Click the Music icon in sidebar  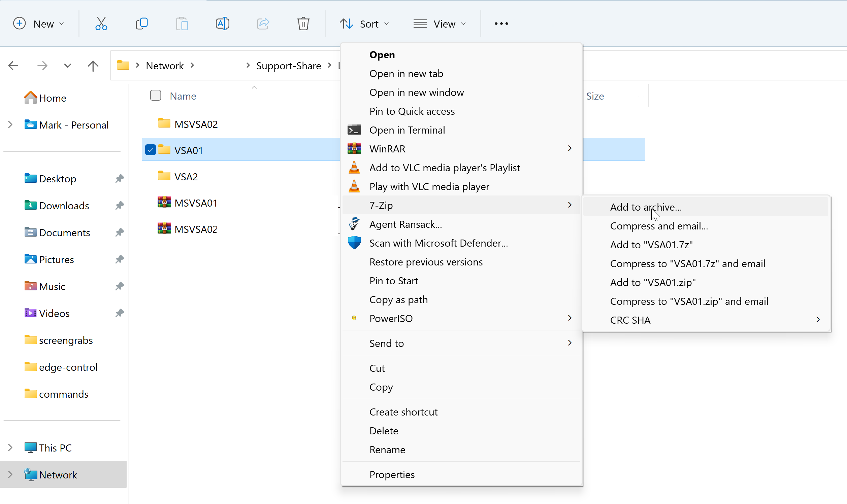point(30,286)
